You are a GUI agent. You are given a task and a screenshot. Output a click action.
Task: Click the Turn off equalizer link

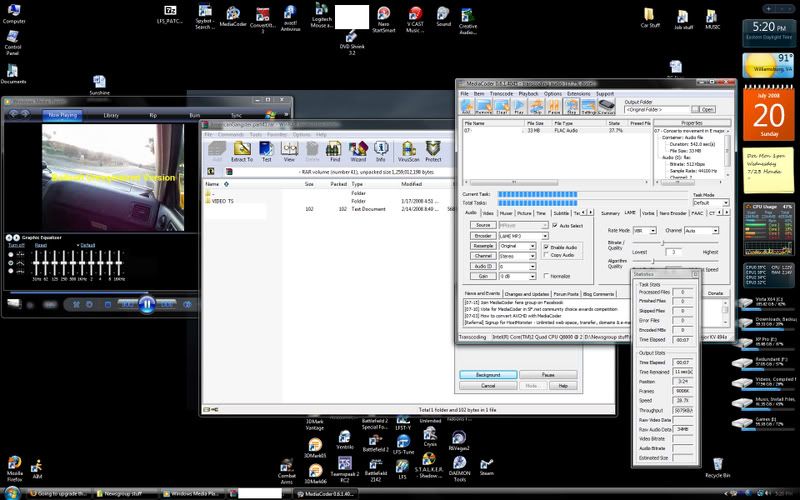click(16, 245)
